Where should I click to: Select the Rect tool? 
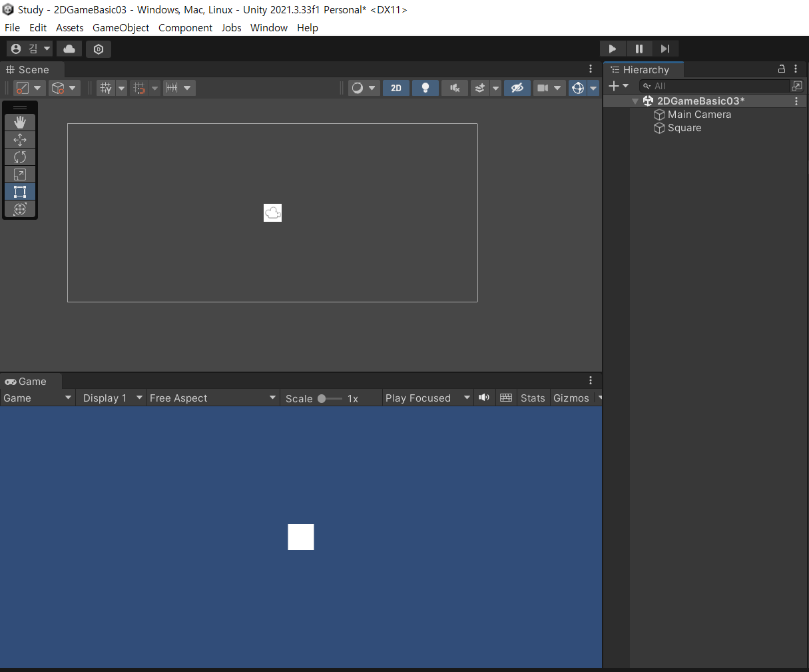coord(20,191)
